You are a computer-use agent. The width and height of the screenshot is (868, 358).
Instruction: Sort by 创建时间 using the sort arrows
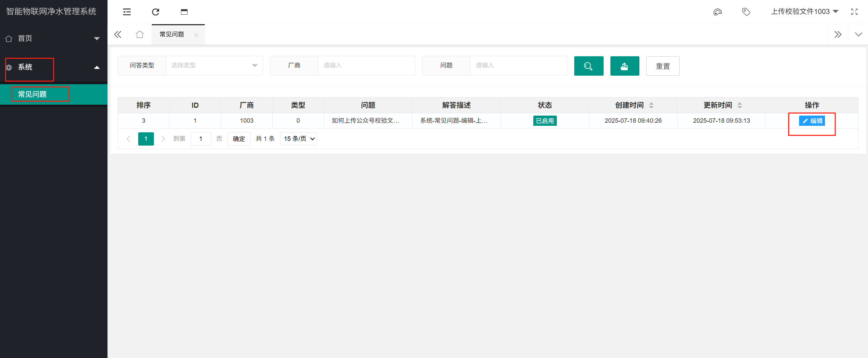[651, 105]
